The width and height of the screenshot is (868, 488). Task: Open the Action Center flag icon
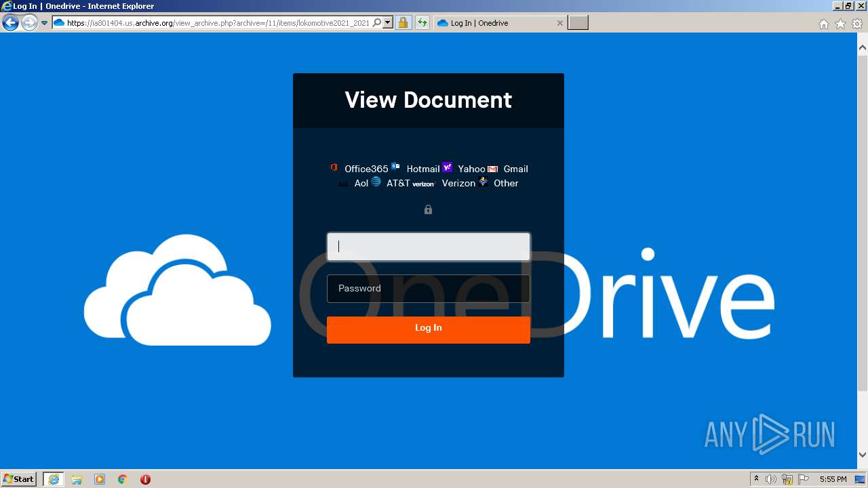coord(804,479)
